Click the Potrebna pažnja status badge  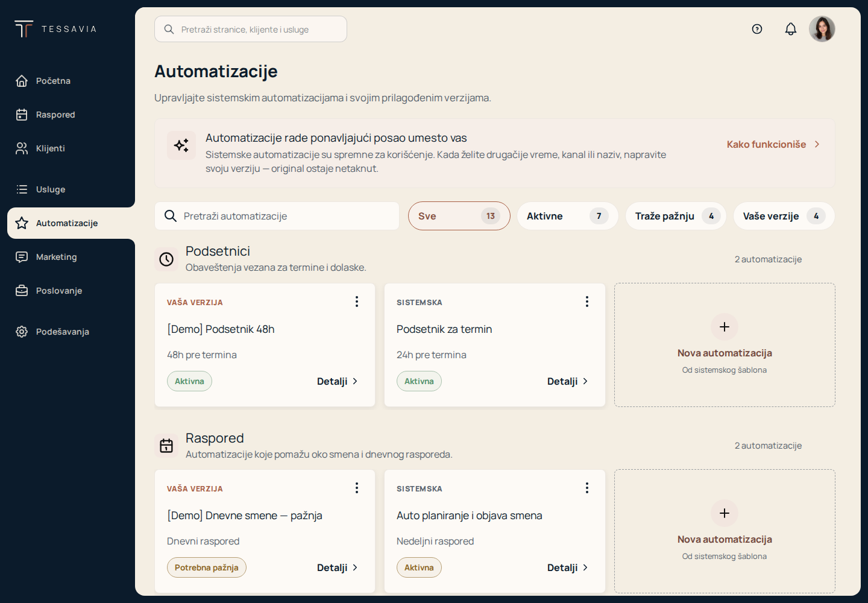(x=207, y=567)
